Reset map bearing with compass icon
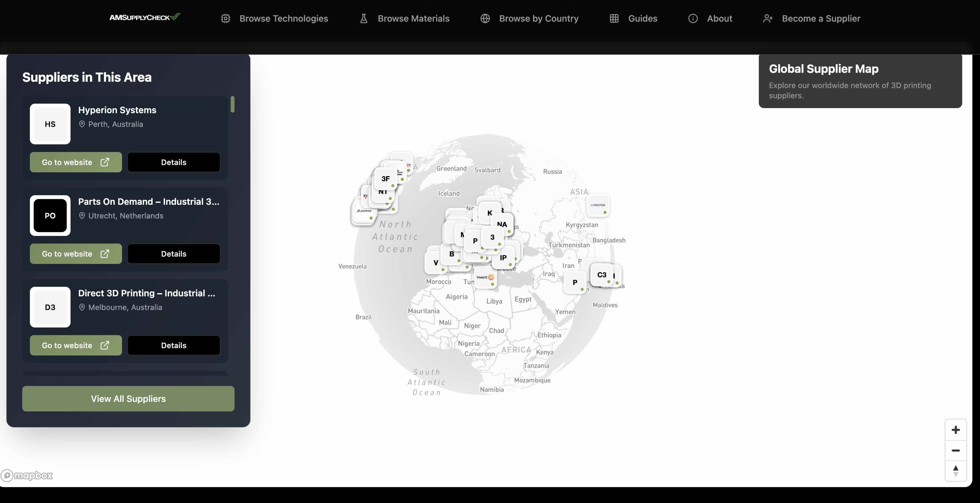This screenshot has height=503, width=980. 955,471
